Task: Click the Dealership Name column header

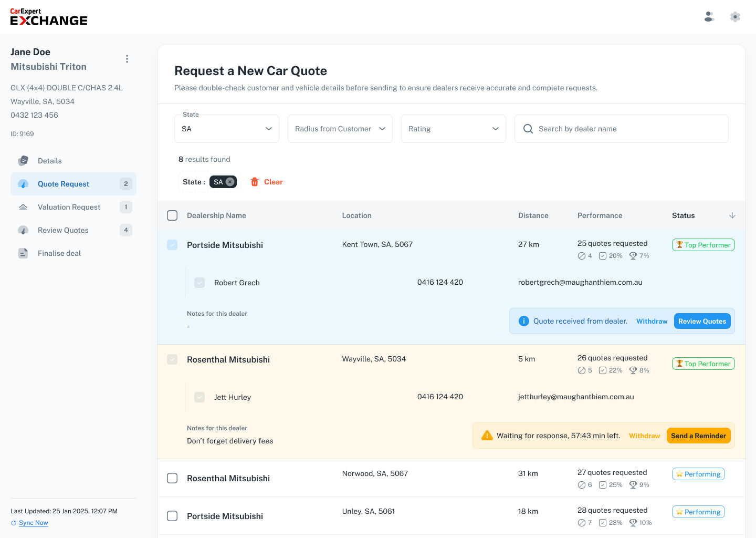Action: (216, 215)
